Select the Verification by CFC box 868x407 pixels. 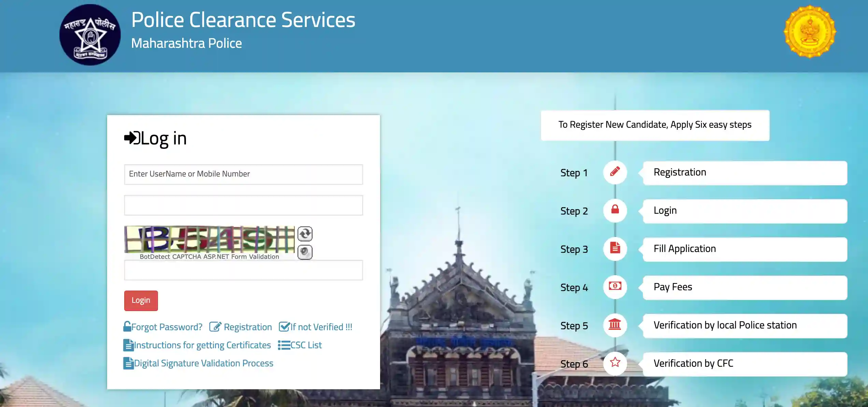[x=745, y=364]
